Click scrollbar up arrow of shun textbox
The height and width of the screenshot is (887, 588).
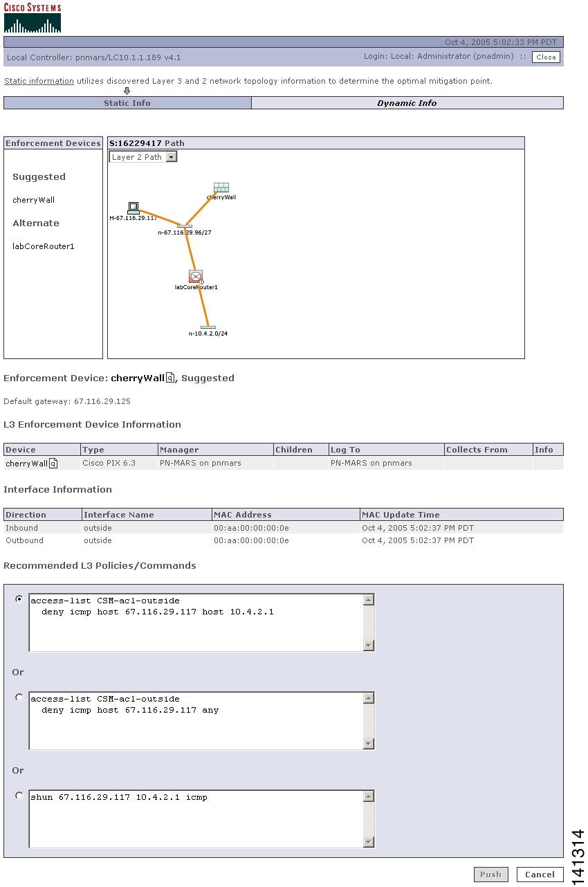click(x=369, y=796)
